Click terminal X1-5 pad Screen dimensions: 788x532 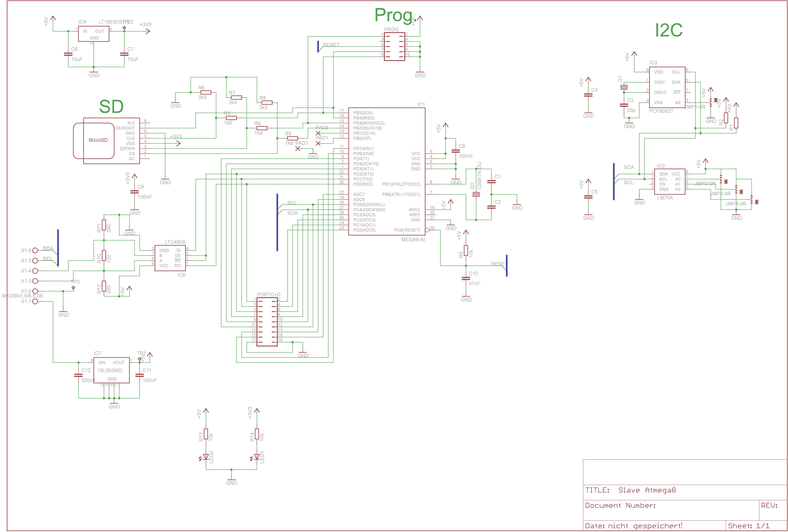tap(35, 261)
